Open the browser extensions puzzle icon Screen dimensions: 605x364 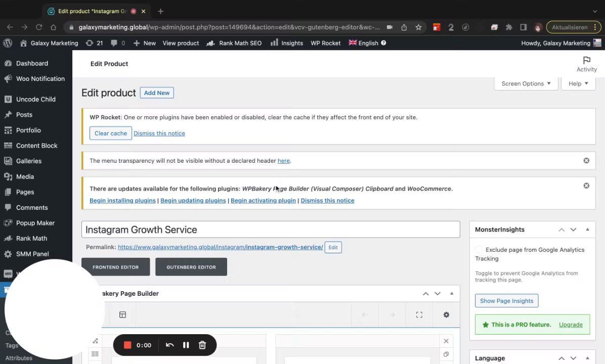pos(509,27)
